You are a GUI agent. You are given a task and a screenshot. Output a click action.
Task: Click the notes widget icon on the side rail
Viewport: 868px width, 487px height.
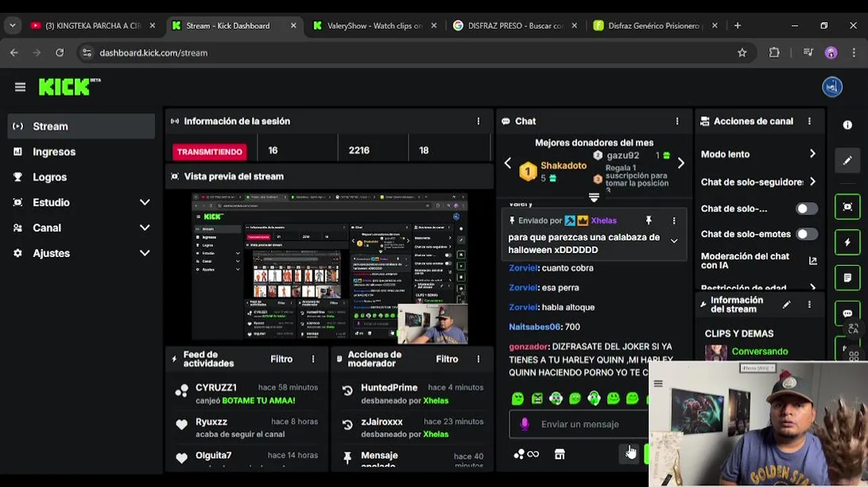848,278
